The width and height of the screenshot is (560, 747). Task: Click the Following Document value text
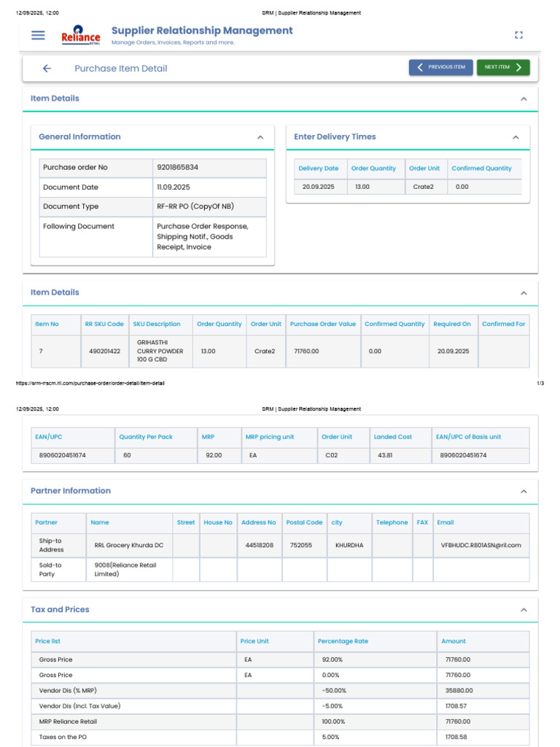(x=203, y=237)
